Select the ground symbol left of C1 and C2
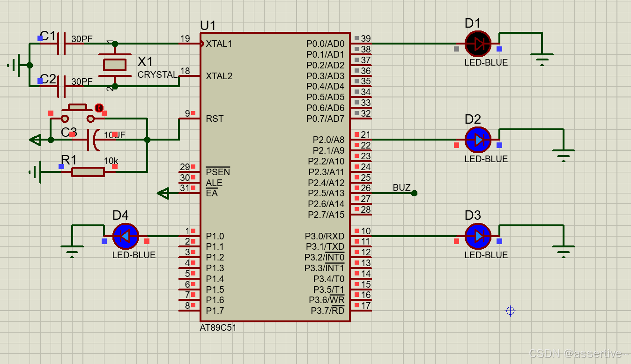 pos(14,65)
